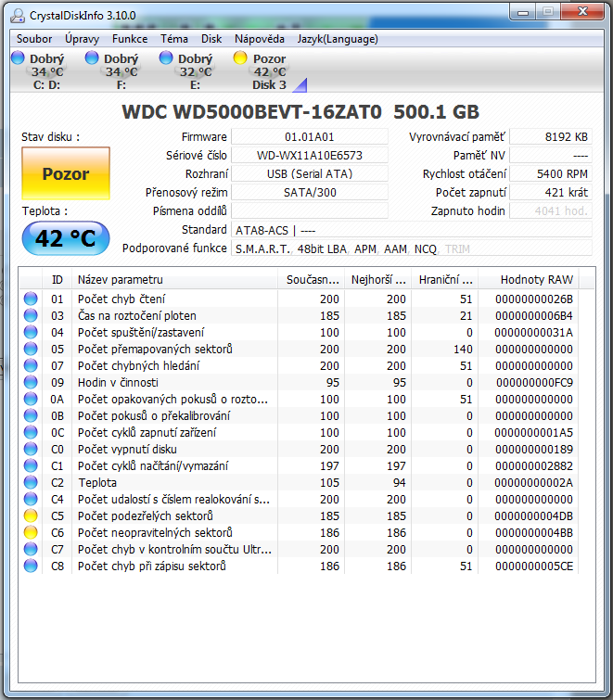The width and height of the screenshot is (613, 700).
Task: Click RAW value 0000000005CE
Action: coord(534,566)
